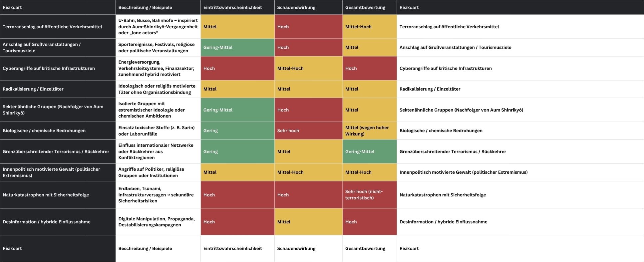Click the "Beschreibung / Beispiele" header in dark top row
The height and width of the screenshot is (262, 644).
point(145,7)
